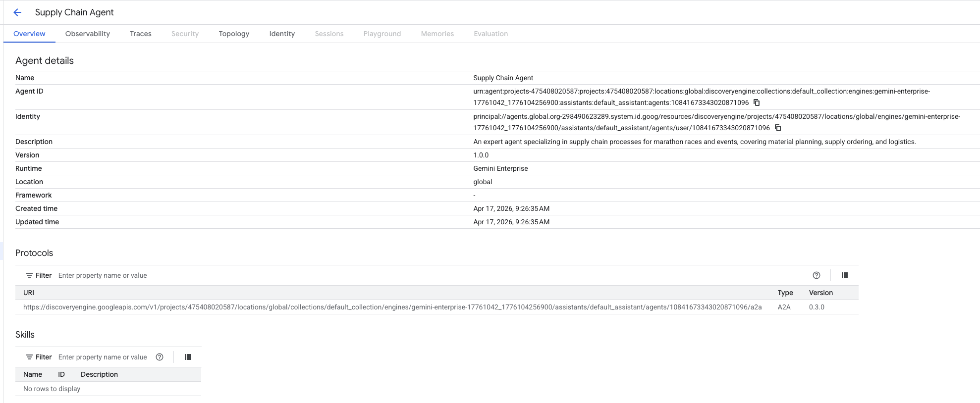Open the Traces tab

click(x=141, y=34)
